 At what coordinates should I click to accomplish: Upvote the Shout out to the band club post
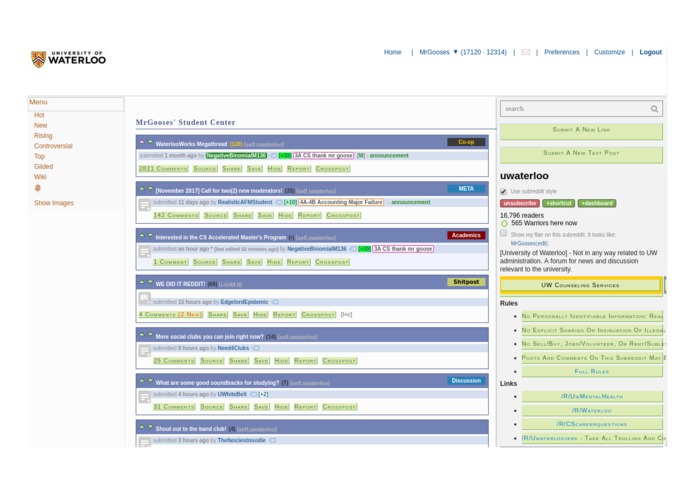[142, 427]
